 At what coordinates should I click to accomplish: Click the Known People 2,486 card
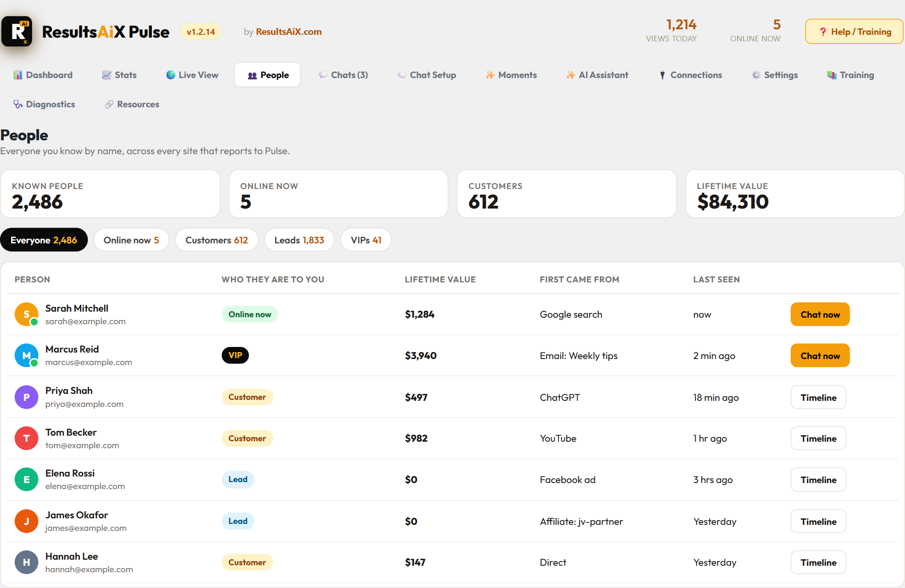pos(110,194)
